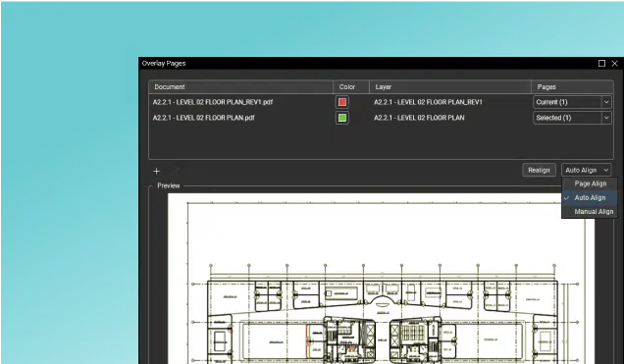
Task: Sort by the Document column header
Action: pos(240,87)
